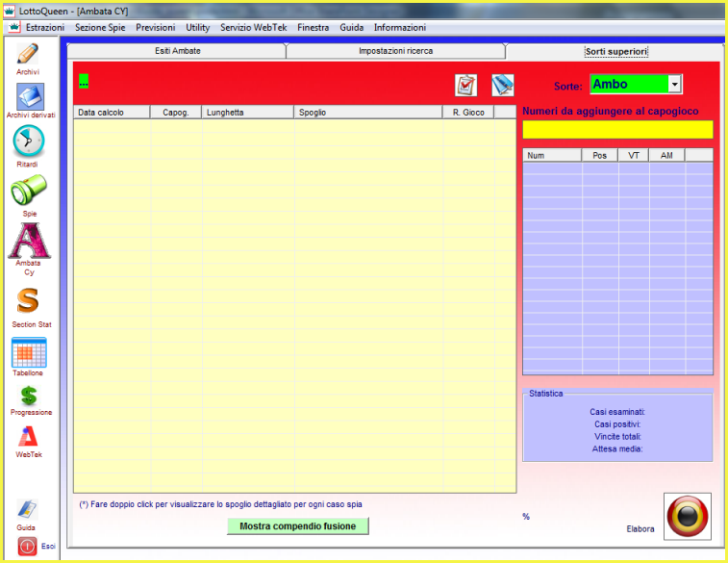Switch to the Esiti Ambate tab

coord(177,51)
